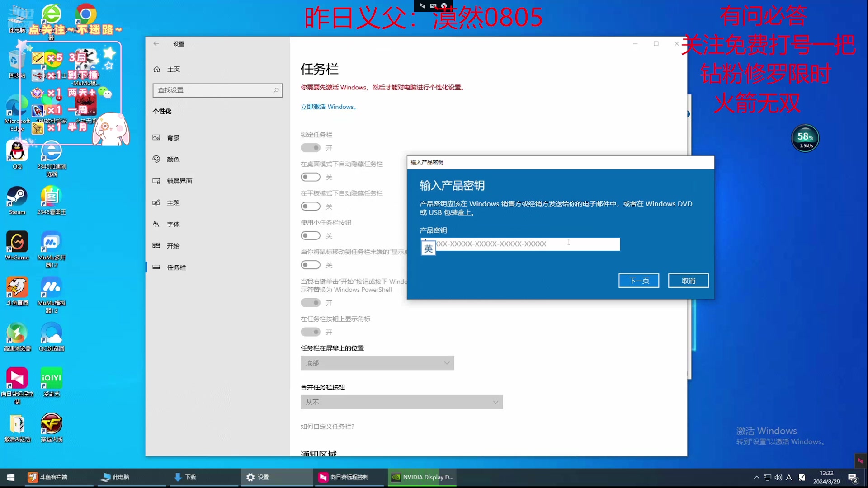Viewport: 868px width, 488px height.
Task: Select 开始 in the sidebar
Action: [x=217, y=246]
